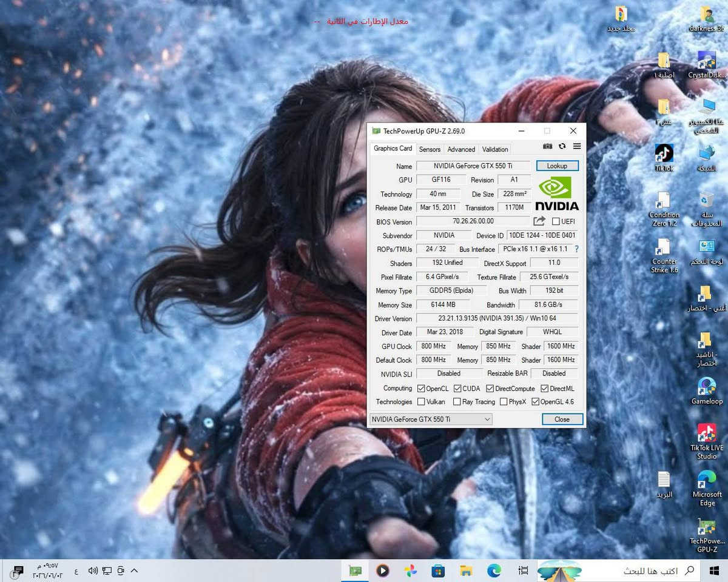Open the GPU selection dropdown
Image resolution: width=728 pixels, height=582 pixels.
point(431,419)
